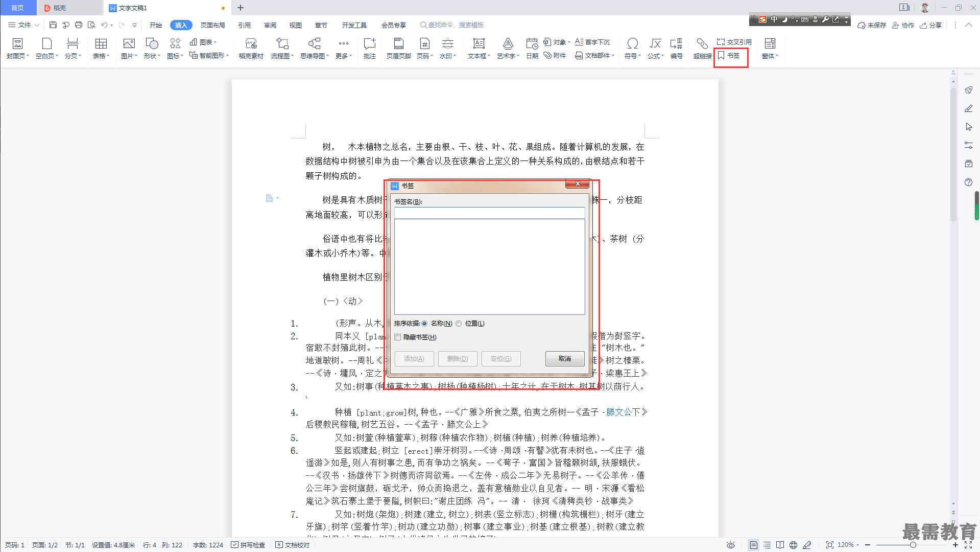Screen dimensions: 980x552
Task: Switch to the 稻壳 window tab
Action: click(70, 8)
